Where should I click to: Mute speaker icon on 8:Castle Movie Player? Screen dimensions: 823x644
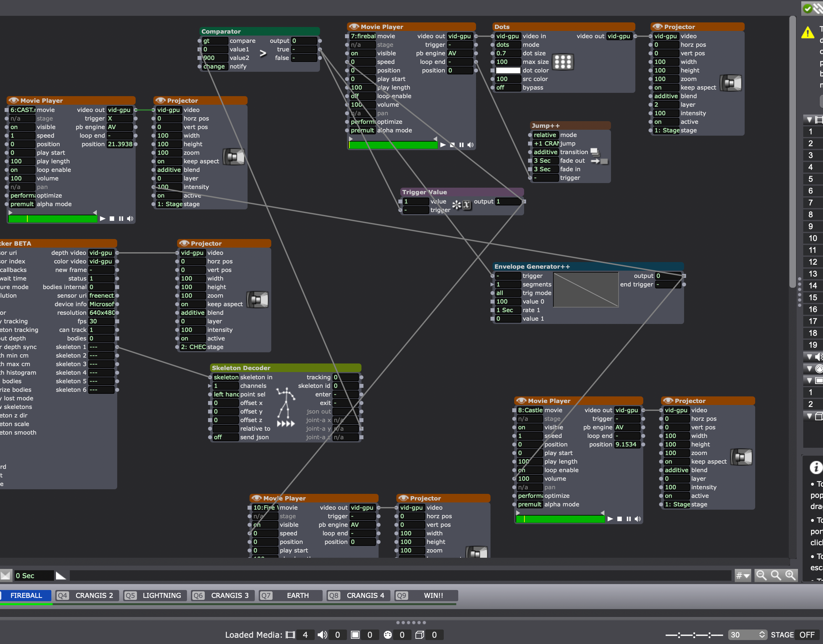pos(638,519)
